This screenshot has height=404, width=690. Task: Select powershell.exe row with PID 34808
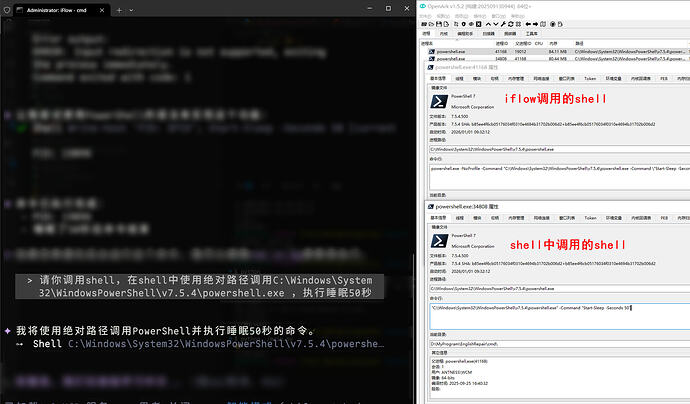pyautogui.click(x=554, y=59)
